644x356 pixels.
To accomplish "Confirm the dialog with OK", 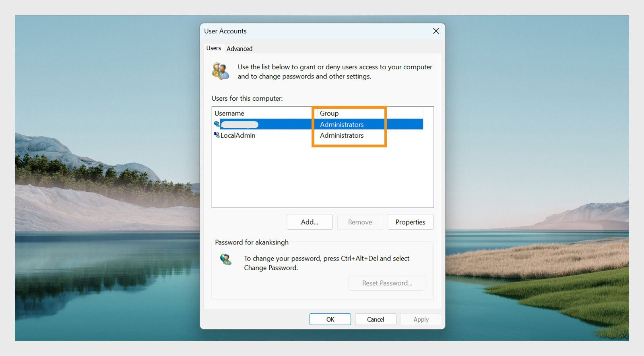I will click(x=330, y=319).
